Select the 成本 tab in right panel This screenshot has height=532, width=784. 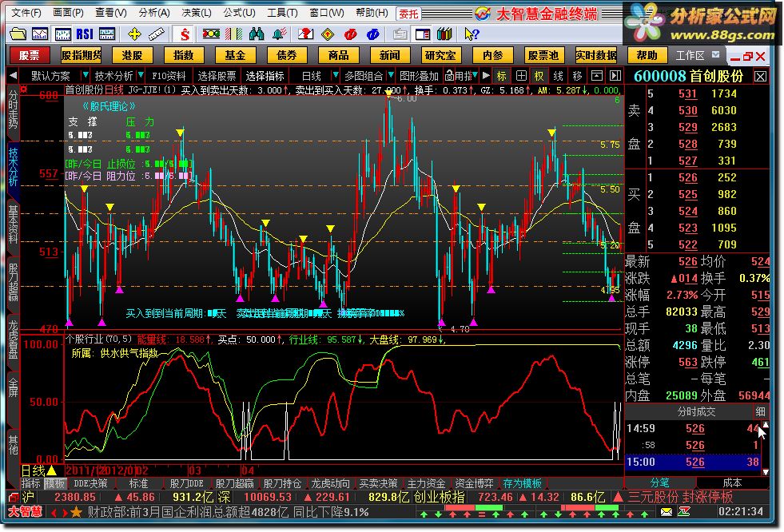point(733,482)
